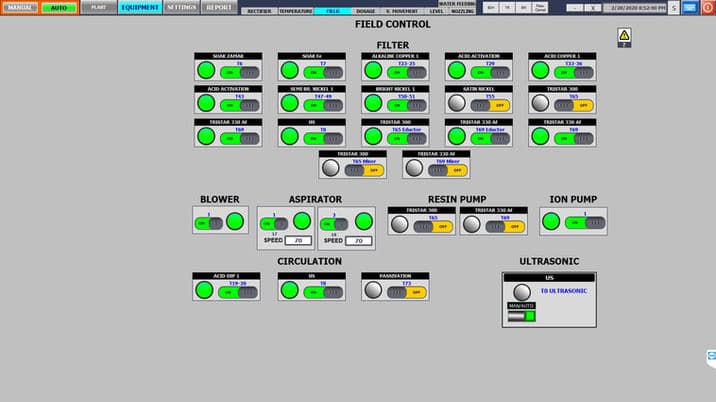Open the REPORT section button
Image resolution: width=716 pixels, height=402 pixels.
point(219,7)
